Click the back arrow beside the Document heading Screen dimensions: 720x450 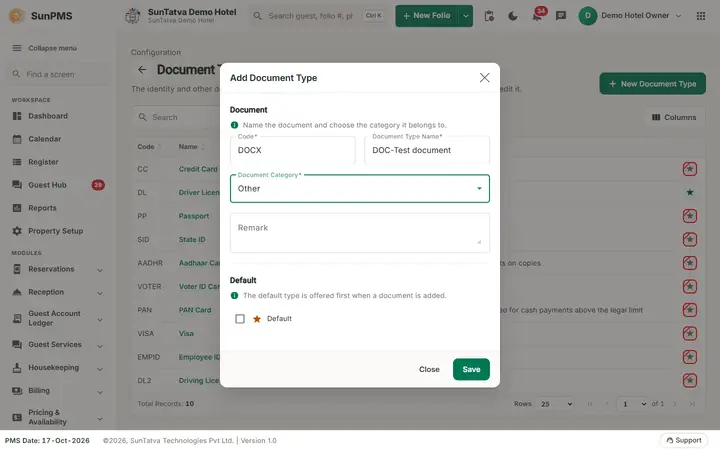click(x=142, y=69)
